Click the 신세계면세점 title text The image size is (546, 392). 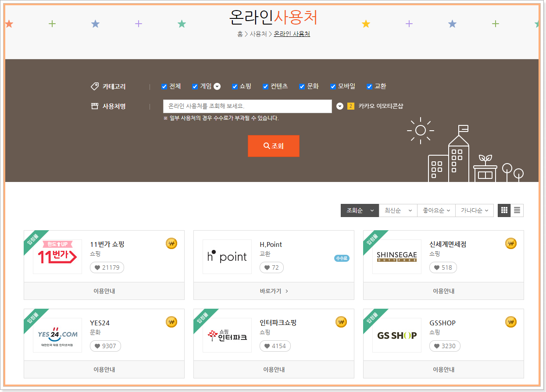448,244
